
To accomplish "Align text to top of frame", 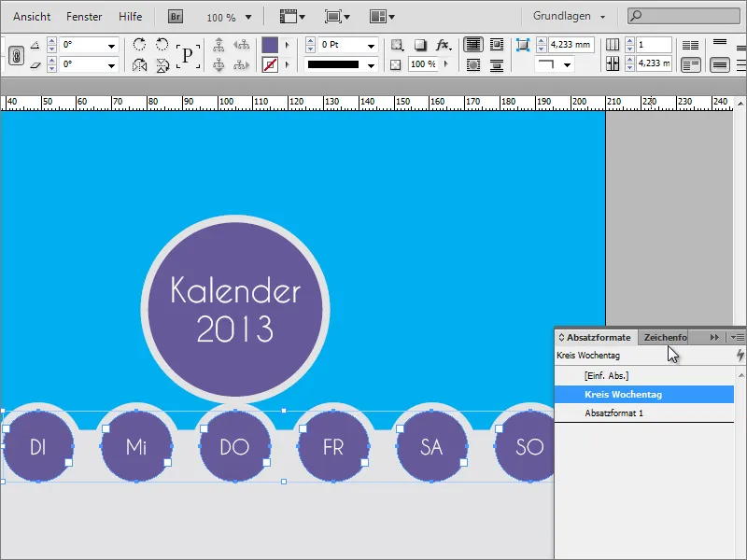I will [720, 42].
